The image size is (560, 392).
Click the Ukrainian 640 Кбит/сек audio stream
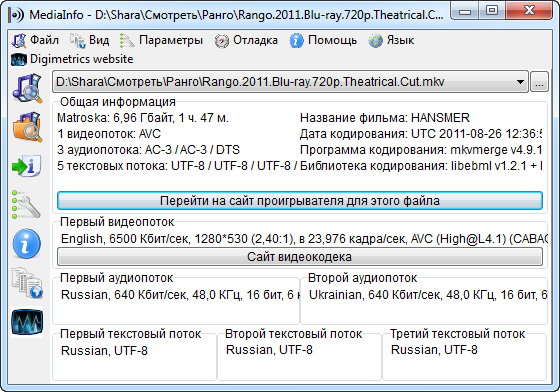coord(428,295)
